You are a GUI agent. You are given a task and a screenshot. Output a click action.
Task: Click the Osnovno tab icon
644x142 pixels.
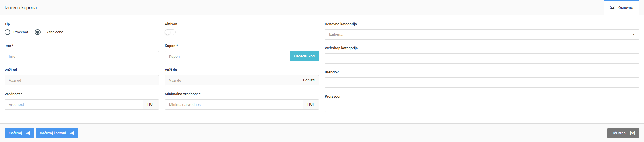(612, 8)
